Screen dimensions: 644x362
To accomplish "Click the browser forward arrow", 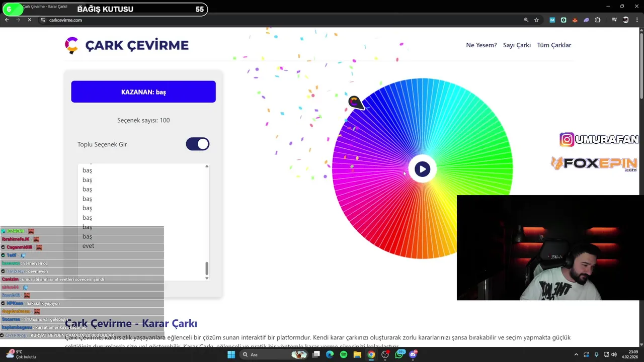I will (18, 20).
